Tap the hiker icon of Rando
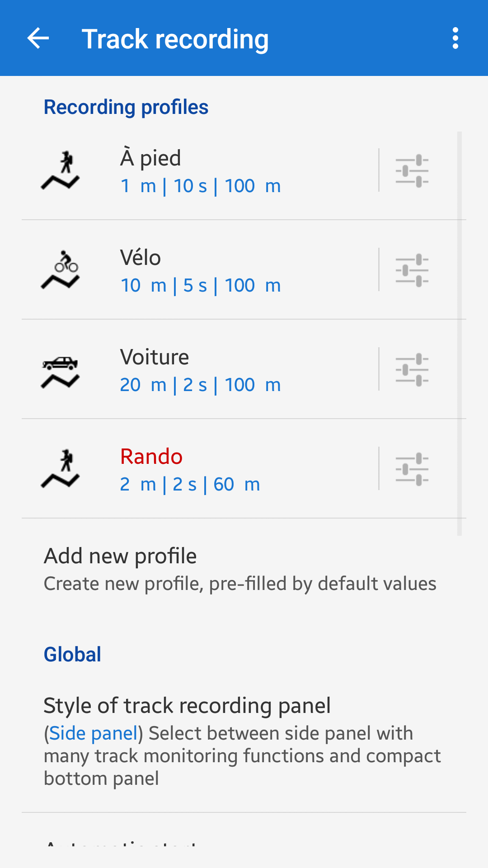This screenshot has height=868, width=488. (61, 469)
